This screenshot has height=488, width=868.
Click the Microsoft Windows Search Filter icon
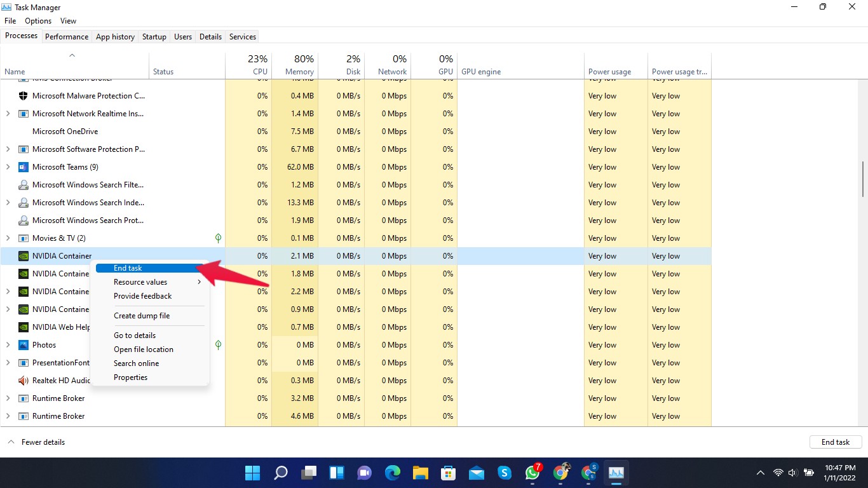(x=24, y=185)
